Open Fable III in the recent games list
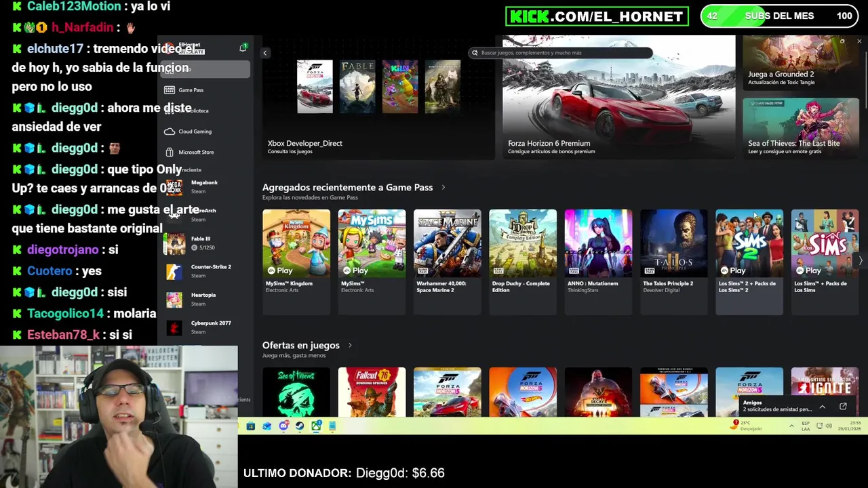868x488 pixels. pos(205,243)
